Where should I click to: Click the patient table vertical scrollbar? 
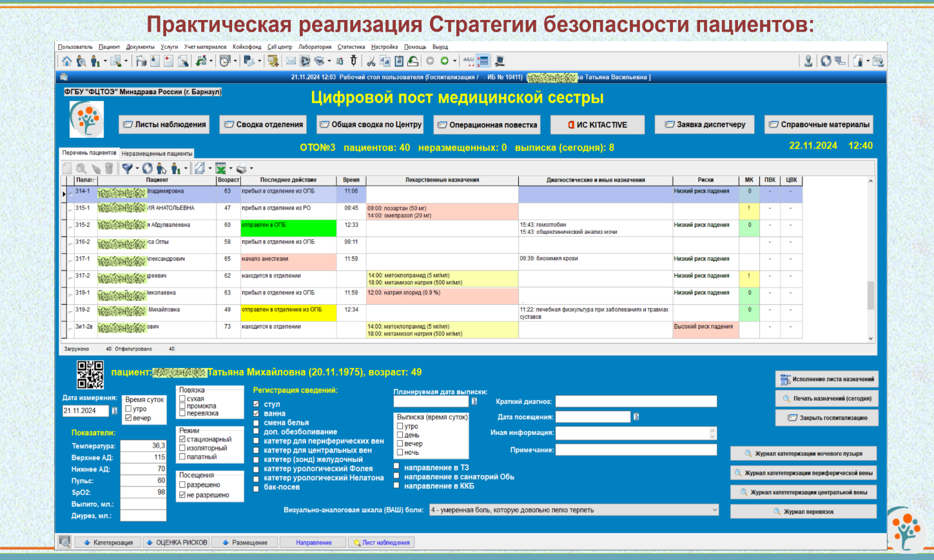point(871,294)
